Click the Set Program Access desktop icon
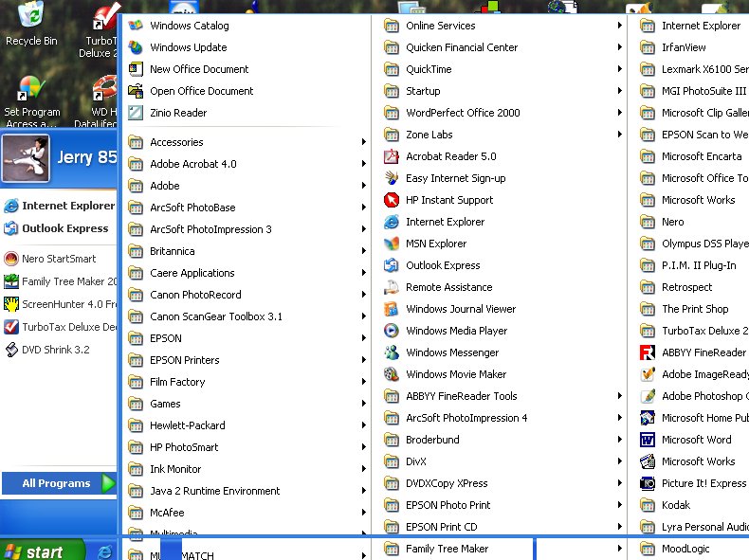Image resolution: width=749 pixels, height=560 pixels. pyautogui.click(x=31, y=101)
